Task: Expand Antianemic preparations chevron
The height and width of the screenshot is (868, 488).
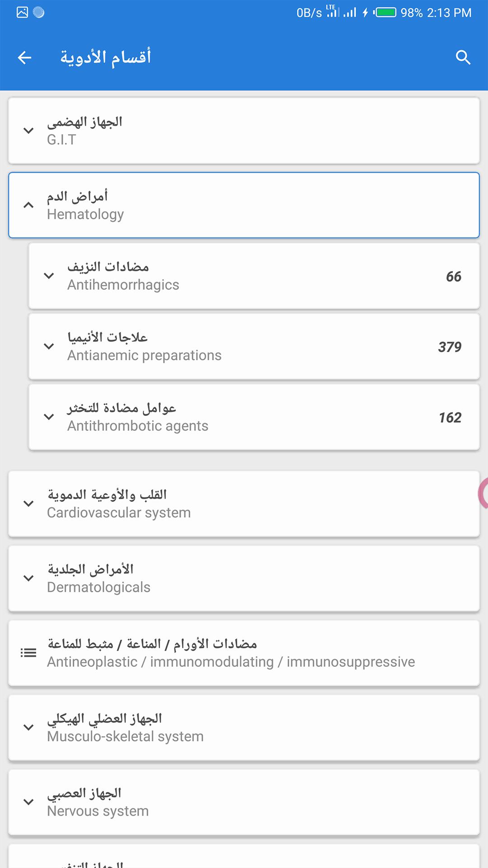Action: point(49,346)
